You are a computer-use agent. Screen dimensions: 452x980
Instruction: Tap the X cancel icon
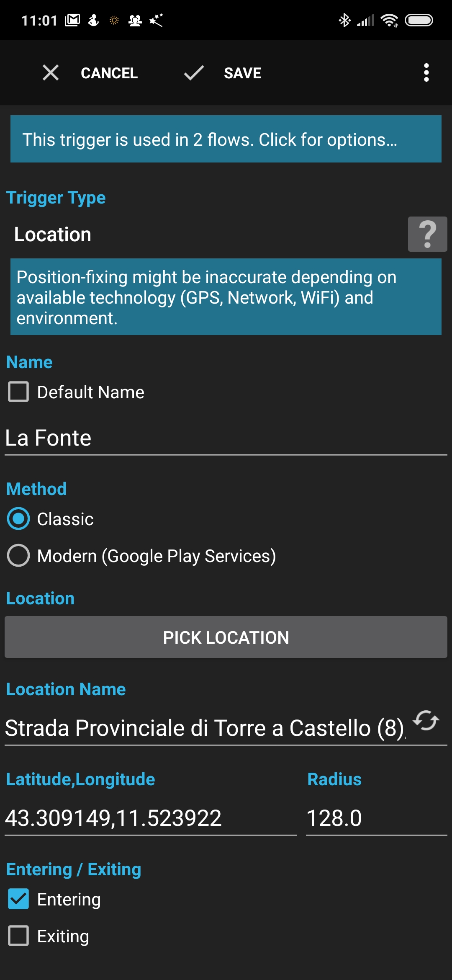(51, 73)
